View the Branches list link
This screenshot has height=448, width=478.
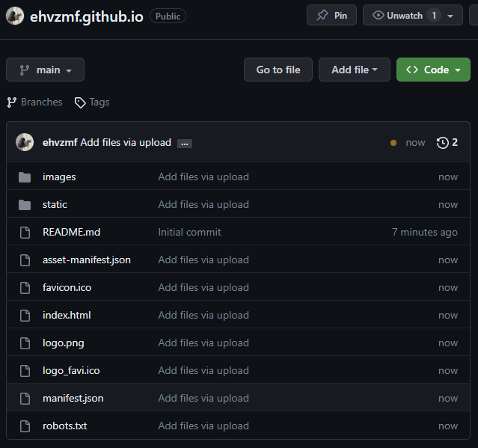tap(34, 102)
